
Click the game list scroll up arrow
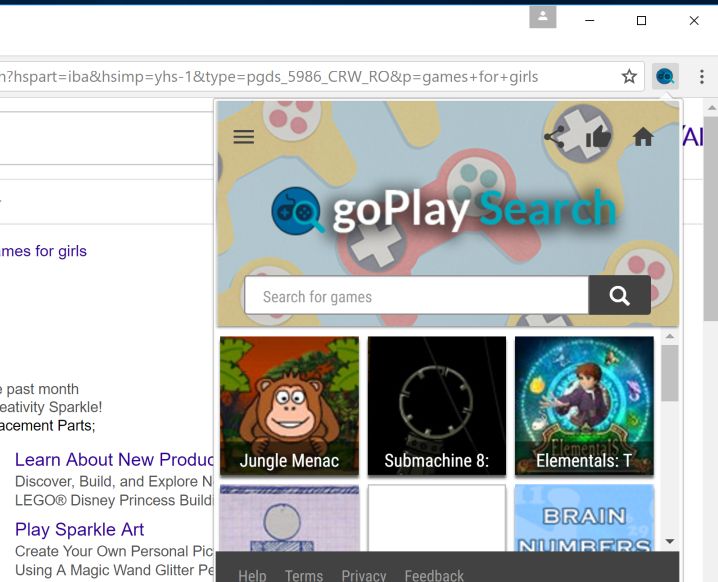(x=670, y=337)
